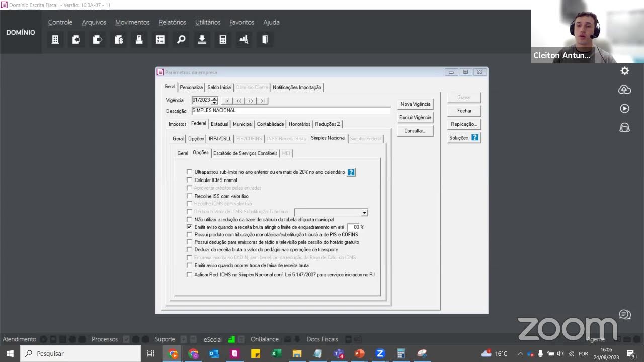Click the Nova Vigência button
The image size is (644, 362).
pos(416,104)
